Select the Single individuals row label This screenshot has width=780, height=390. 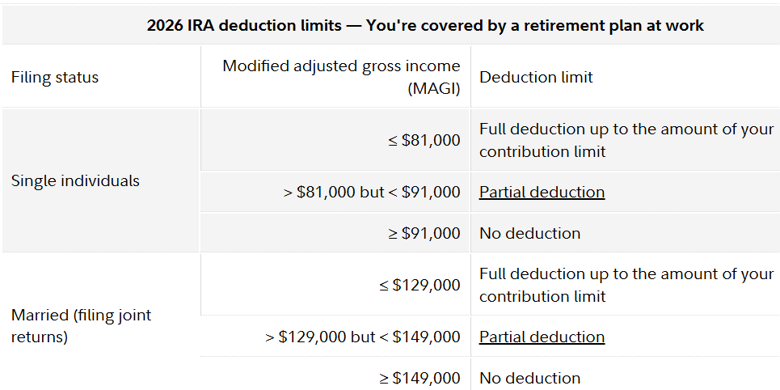[75, 181]
